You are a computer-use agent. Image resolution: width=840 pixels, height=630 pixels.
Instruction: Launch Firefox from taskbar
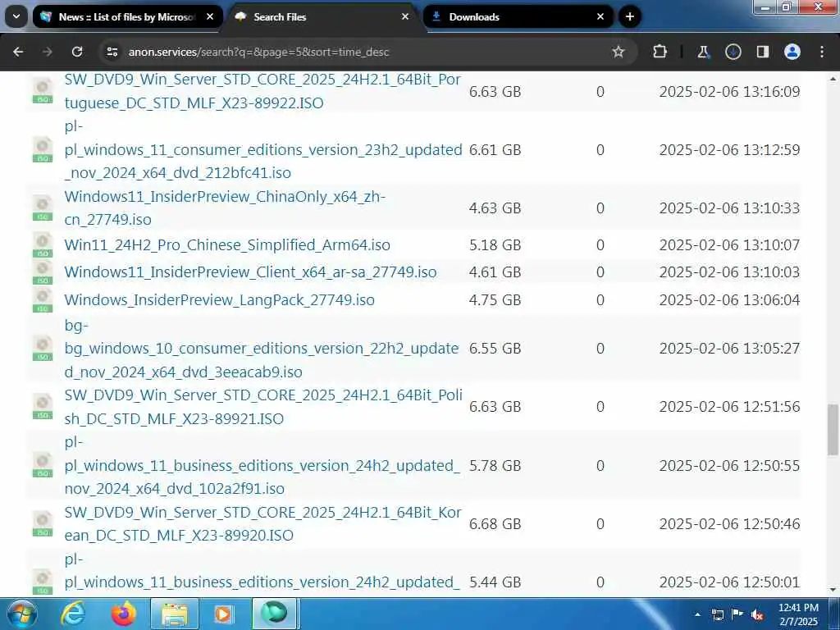pyautogui.click(x=124, y=614)
